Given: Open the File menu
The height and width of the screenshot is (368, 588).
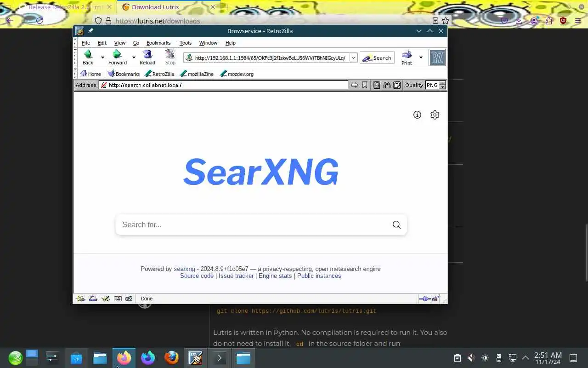Looking at the screenshot, I should click(x=86, y=43).
